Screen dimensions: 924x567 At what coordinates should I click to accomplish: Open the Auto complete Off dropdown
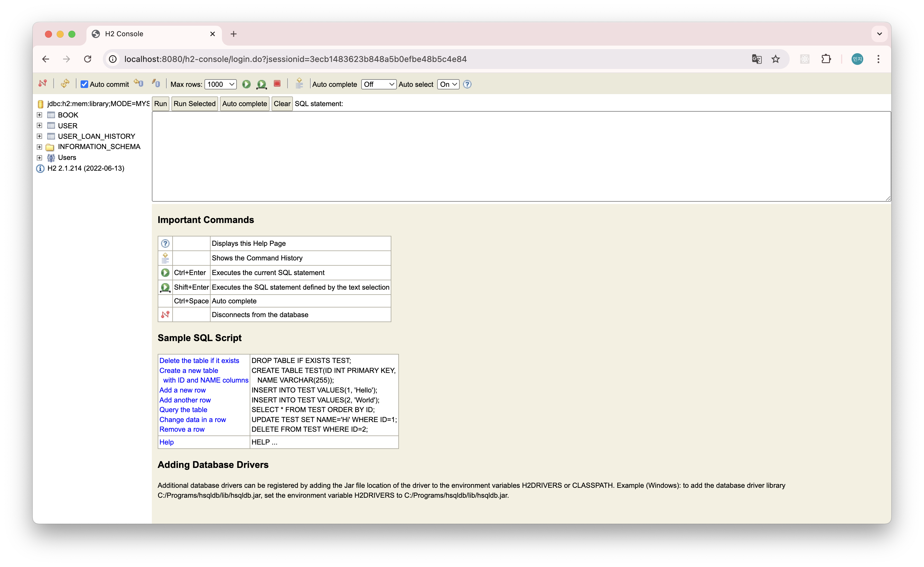(x=379, y=84)
